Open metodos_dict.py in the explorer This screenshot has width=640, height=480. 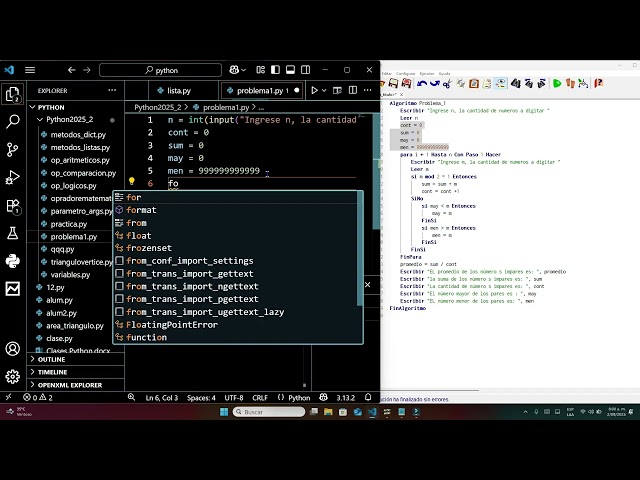pos(78,135)
